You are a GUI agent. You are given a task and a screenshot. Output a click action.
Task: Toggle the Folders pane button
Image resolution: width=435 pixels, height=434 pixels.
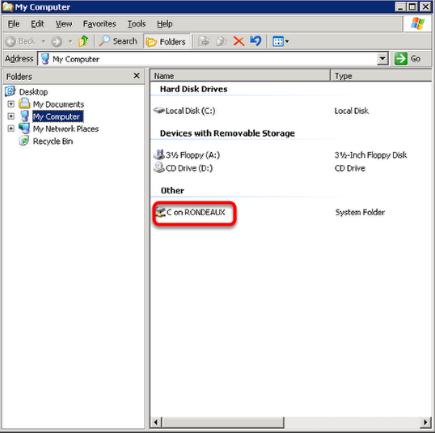[x=166, y=42]
